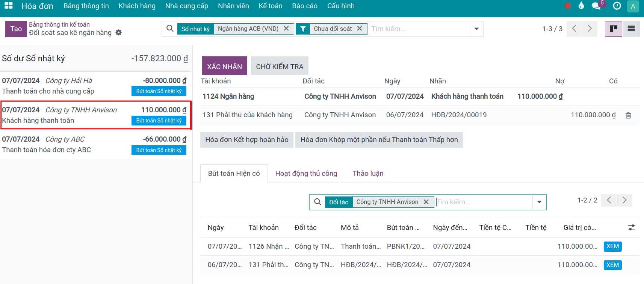Remove Ngân hàng ACB (VND) journal filter
Screen dimensions: 644x284
[286, 29]
